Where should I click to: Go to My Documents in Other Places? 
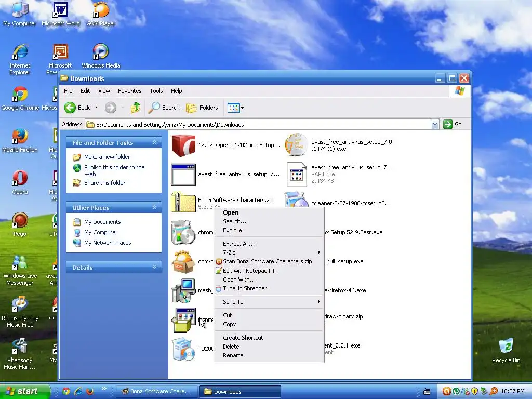(x=102, y=222)
